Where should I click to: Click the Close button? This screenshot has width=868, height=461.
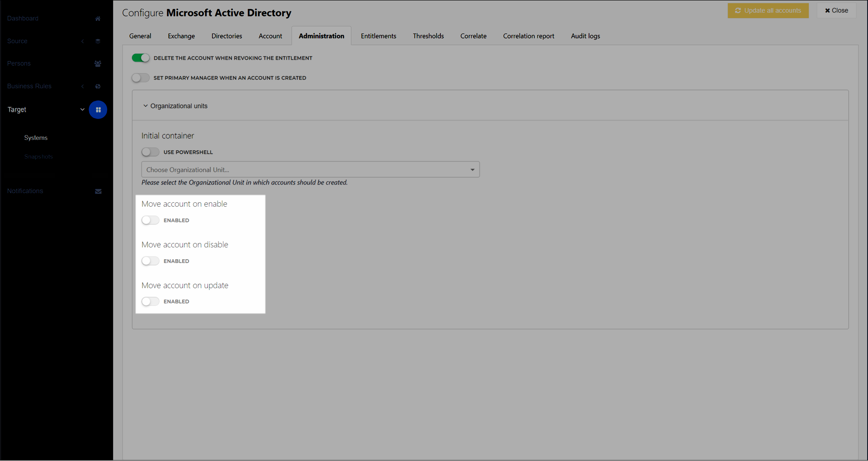coord(836,10)
